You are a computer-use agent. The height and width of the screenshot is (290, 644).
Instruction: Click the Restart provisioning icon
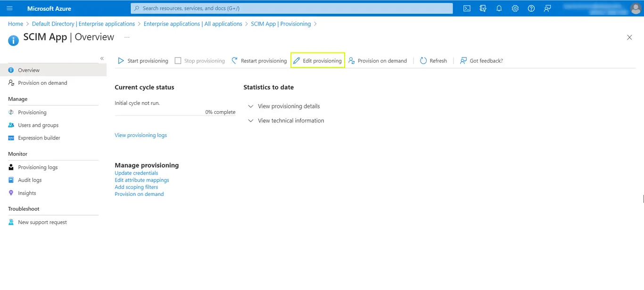(235, 61)
